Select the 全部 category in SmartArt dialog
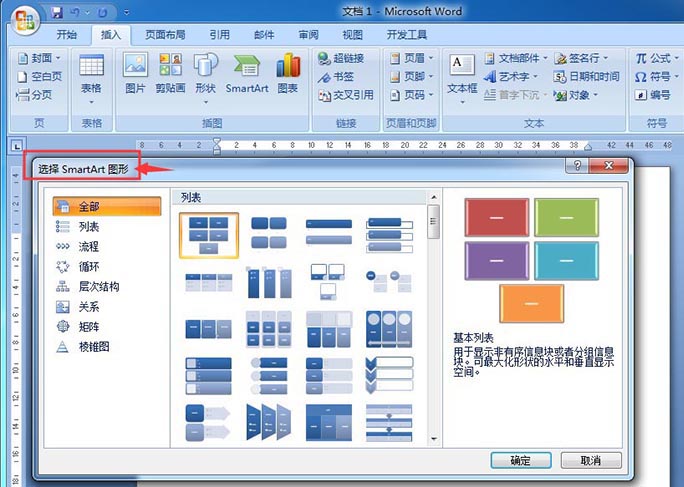Image resolution: width=684 pixels, height=487 pixels. [x=107, y=206]
